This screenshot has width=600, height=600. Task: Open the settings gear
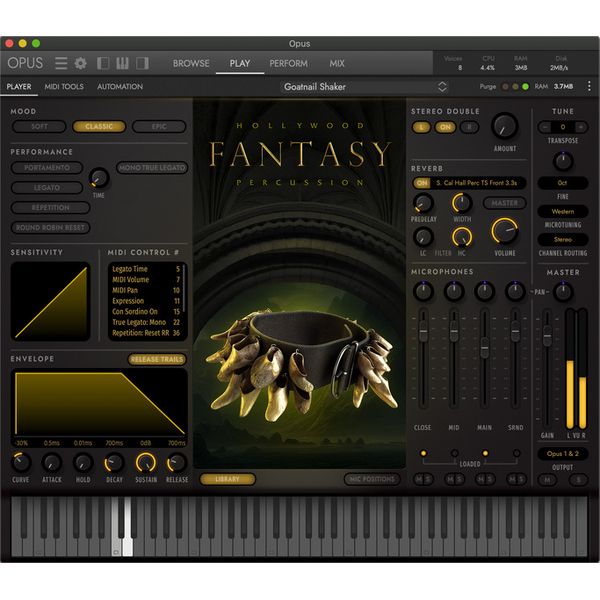(80, 63)
